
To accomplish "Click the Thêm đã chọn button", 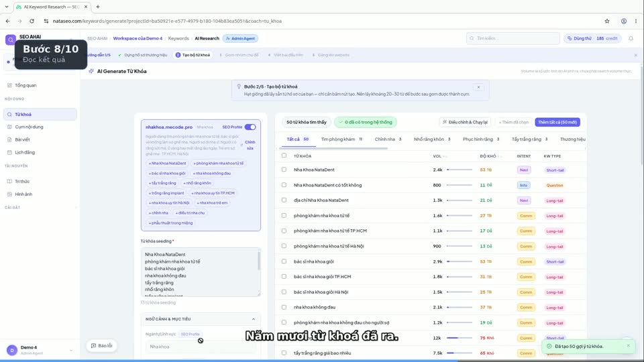I will click(x=513, y=122).
